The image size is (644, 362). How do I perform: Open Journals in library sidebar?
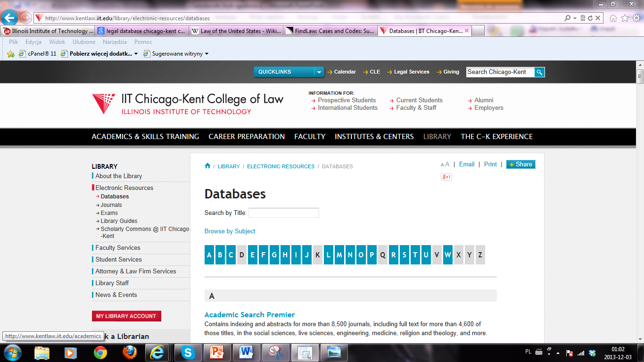click(111, 205)
